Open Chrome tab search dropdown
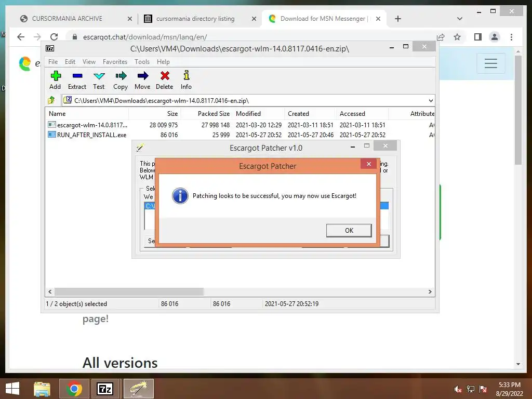This screenshot has width=532, height=399. point(460,19)
